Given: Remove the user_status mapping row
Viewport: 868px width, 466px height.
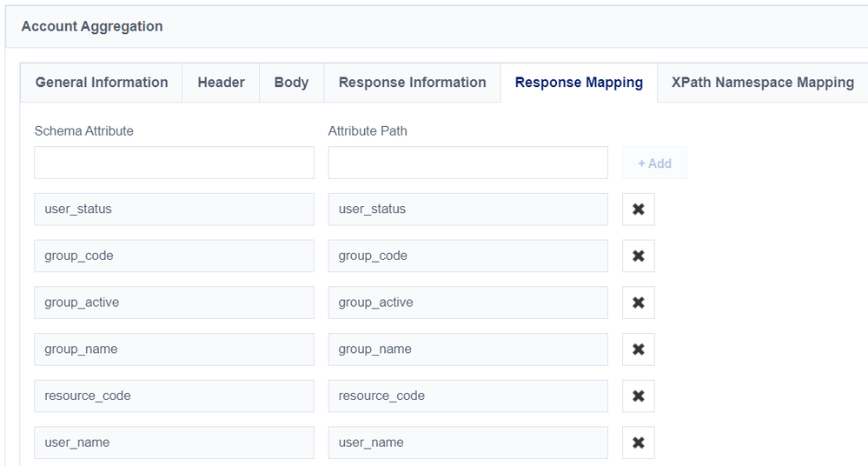Looking at the screenshot, I should coord(638,210).
